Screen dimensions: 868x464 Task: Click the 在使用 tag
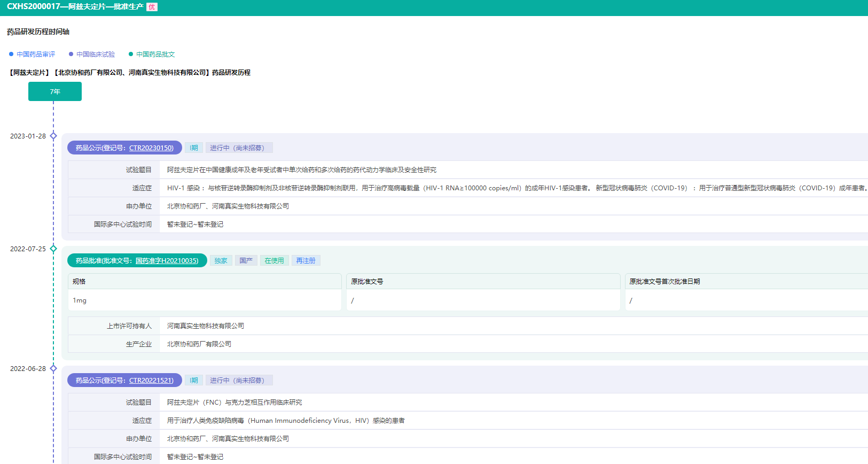pyautogui.click(x=275, y=261)
